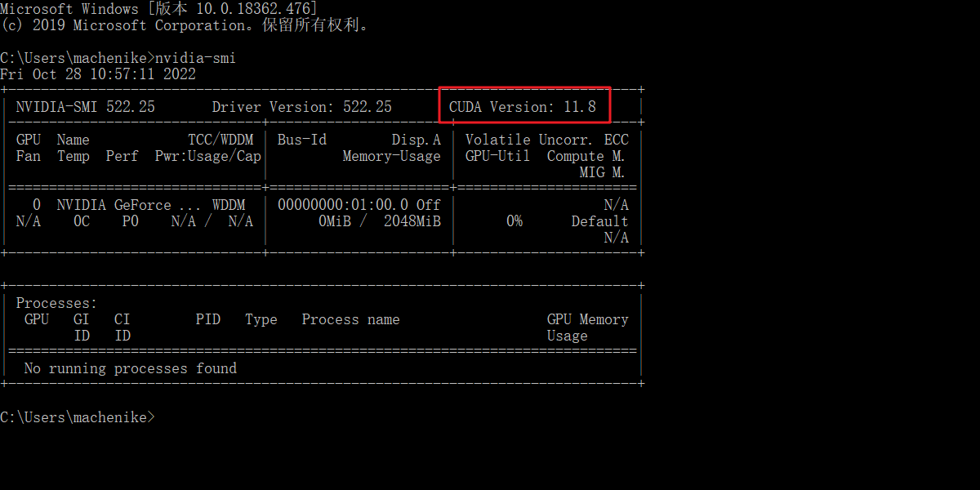Click the No running processes found line
This screenshot has height=490, width=980.
[131, 368]
